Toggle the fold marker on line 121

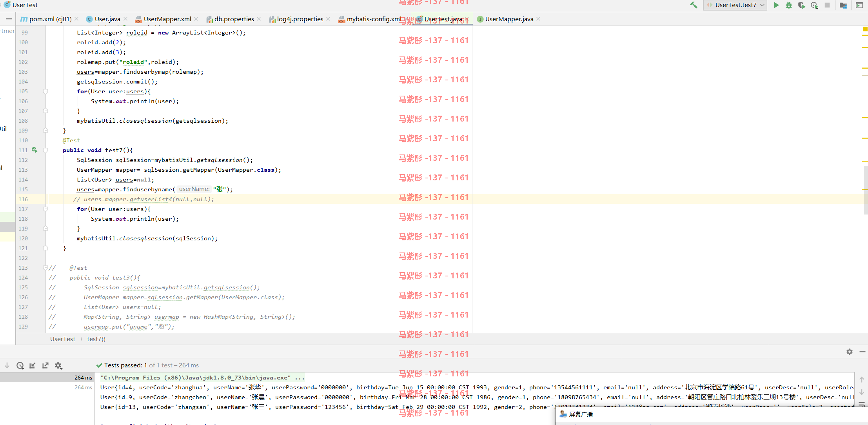pyautogui.click(x=45, y=248)
